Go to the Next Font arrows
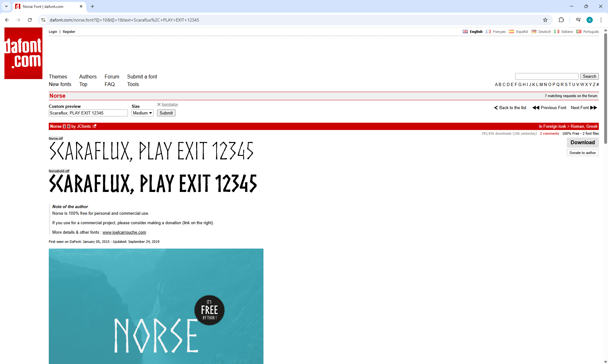 593,108
